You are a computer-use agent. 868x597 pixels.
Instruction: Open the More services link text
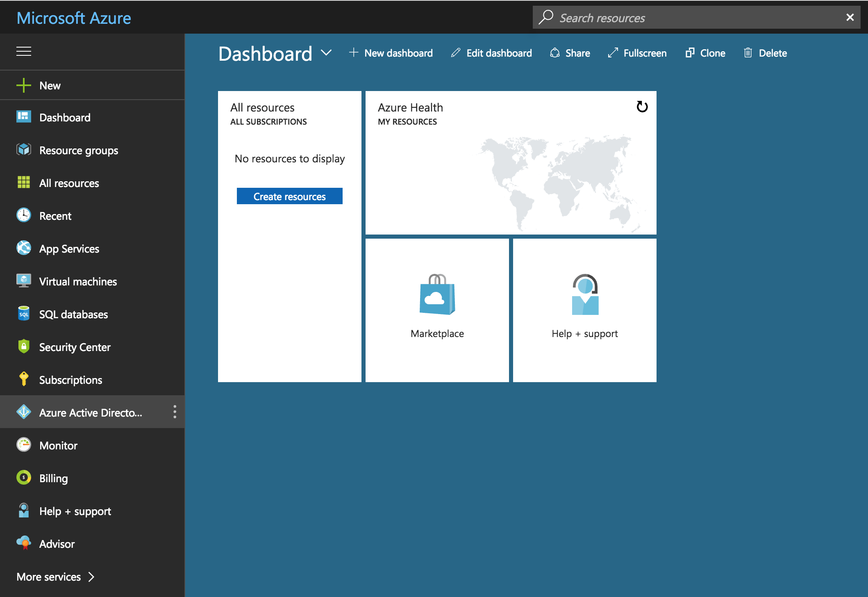[x=49, y=577]
